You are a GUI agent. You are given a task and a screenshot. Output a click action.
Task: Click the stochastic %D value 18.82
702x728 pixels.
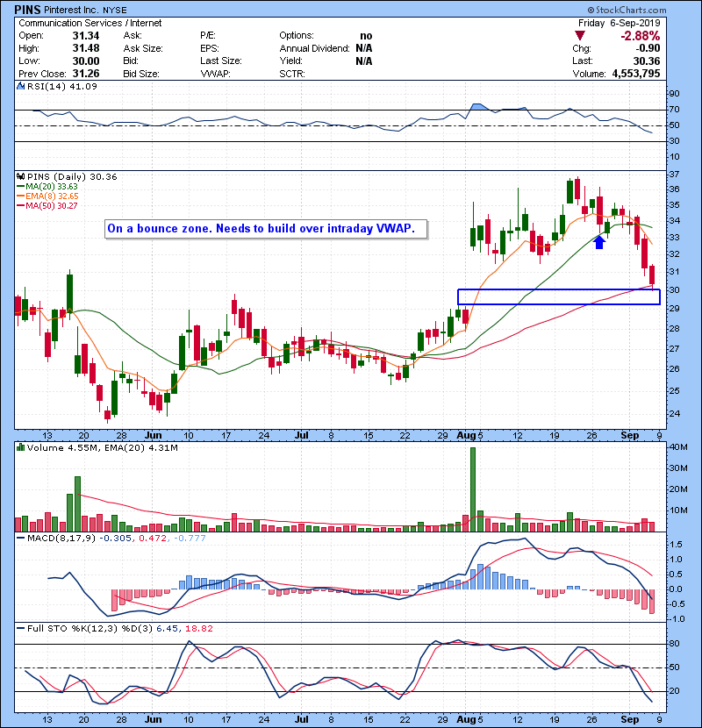click(199, 629)
